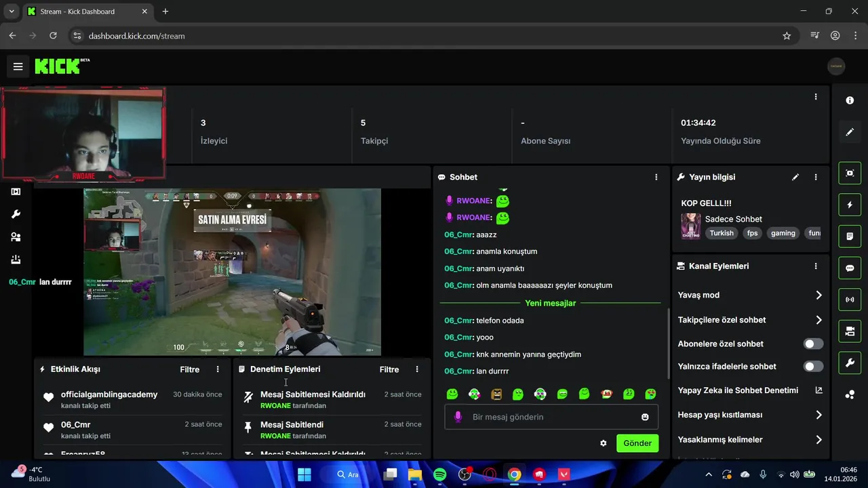The image size is (868, 488).
Task: Click the document icon in right sidebar
Action: point(850,237)
